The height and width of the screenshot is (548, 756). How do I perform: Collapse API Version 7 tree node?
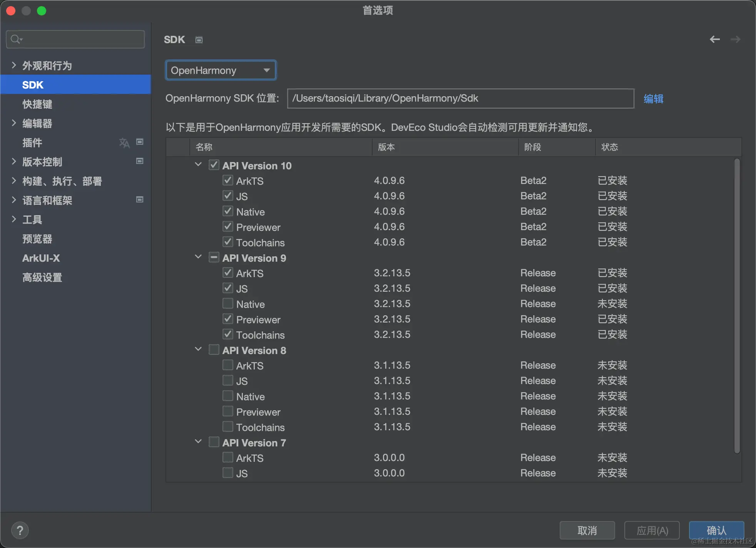(x=198, y=441)
